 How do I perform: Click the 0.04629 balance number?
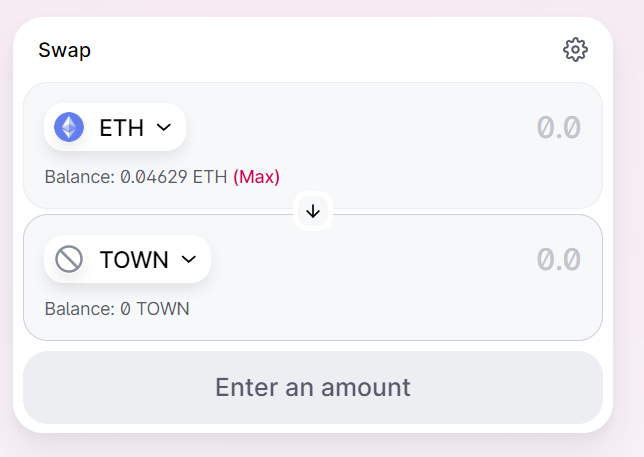[154, 177]
